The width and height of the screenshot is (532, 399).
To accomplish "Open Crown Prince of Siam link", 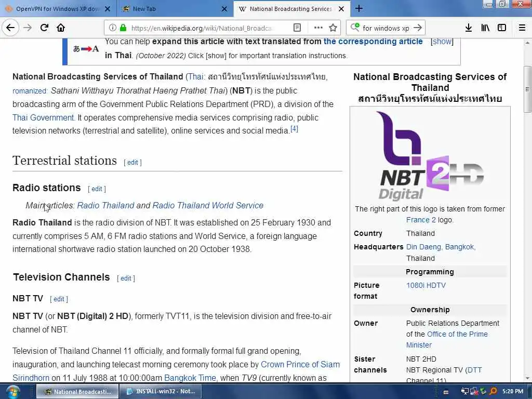I will (300, 364).
